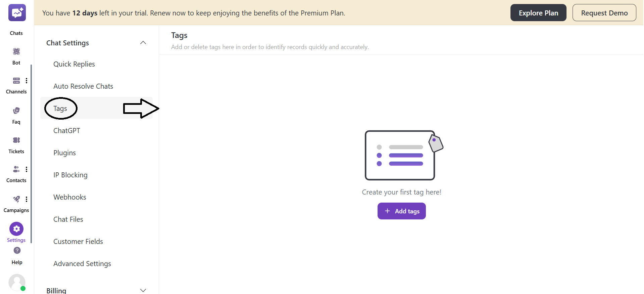Click the Explore Plan button
644x294 pixels.
(538, 13)
